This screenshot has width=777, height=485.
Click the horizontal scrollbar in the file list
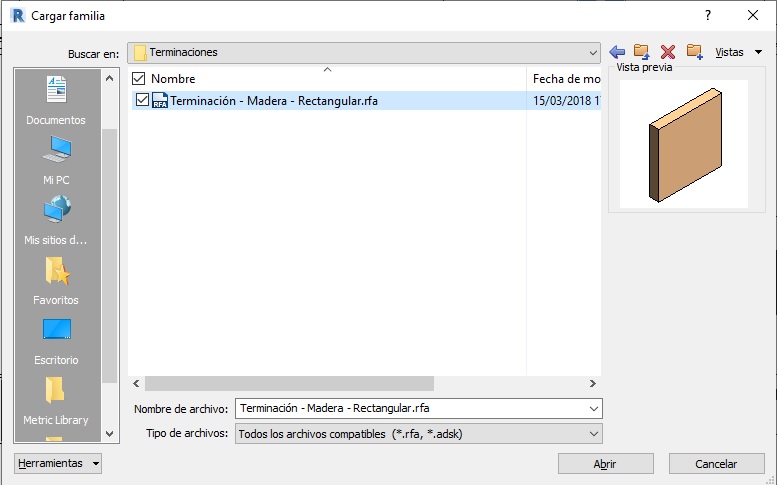[x=290, y=383]
